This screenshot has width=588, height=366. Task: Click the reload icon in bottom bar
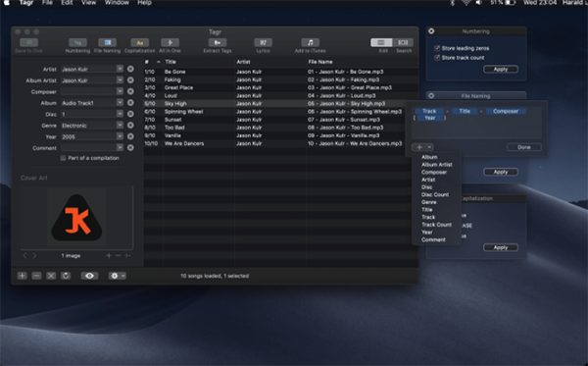coord(66,276)
